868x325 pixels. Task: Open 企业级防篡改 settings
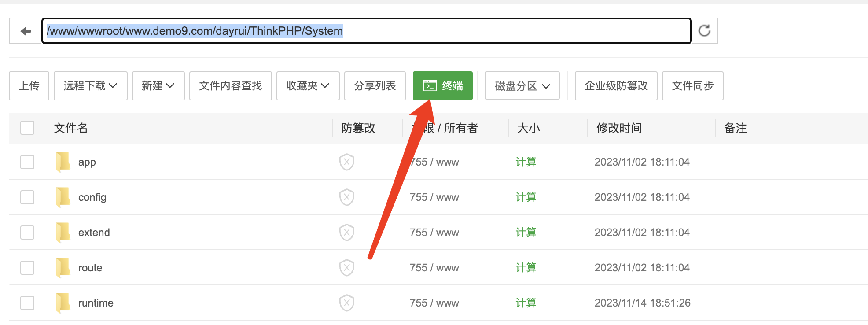point(616,86)
